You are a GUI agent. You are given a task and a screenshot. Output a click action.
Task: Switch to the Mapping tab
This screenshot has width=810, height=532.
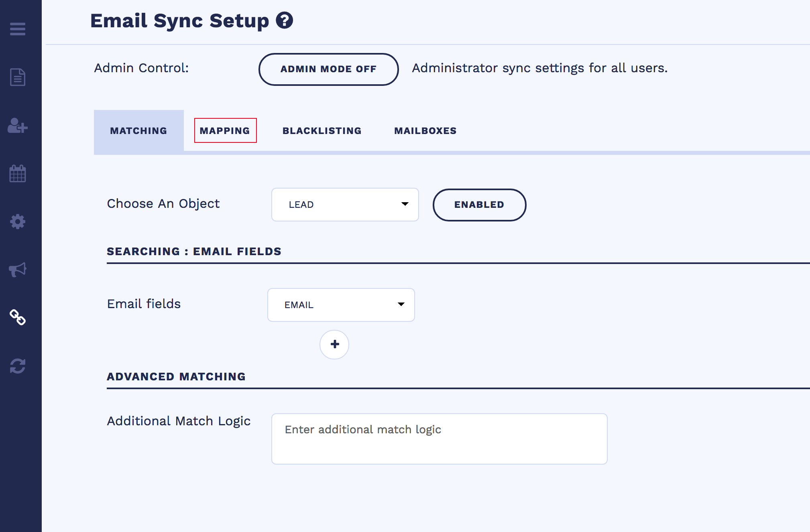(225, 131)
